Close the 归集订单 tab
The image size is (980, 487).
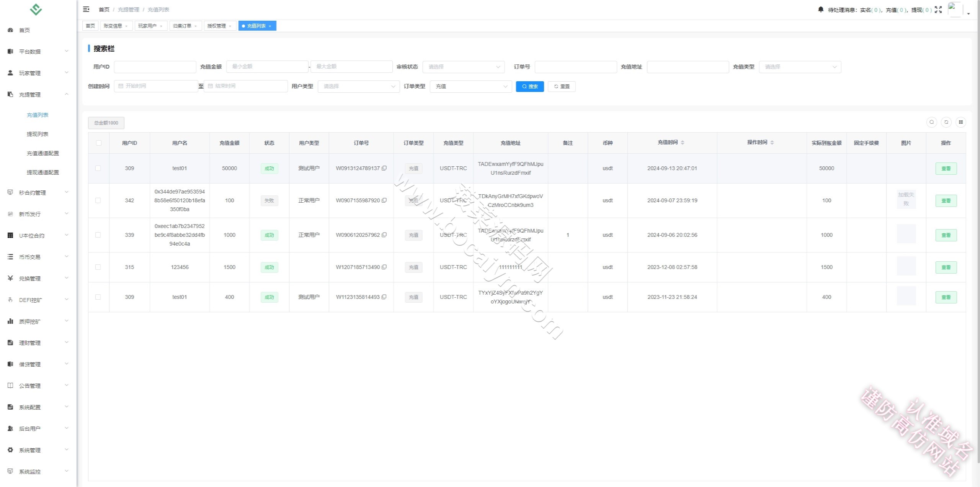[196, 26]
